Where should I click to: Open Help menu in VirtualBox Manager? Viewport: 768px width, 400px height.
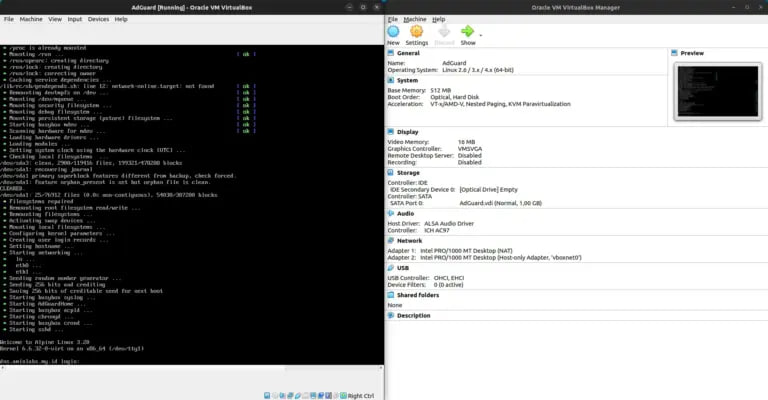pos(438,19)
